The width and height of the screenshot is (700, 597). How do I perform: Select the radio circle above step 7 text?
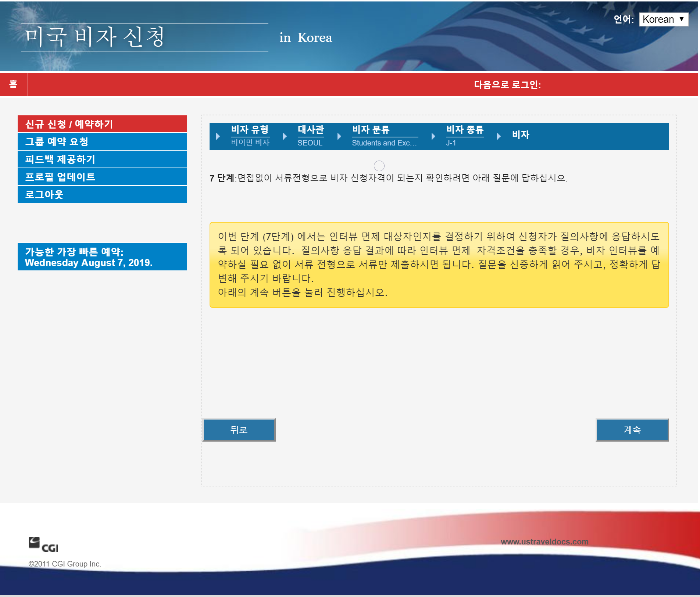click(x=379, y=166)
